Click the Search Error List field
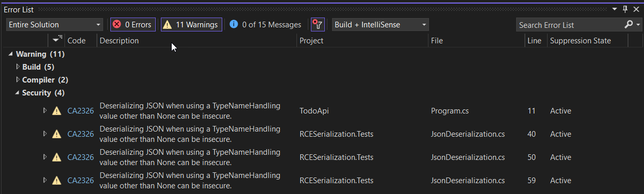 point(570,25)
